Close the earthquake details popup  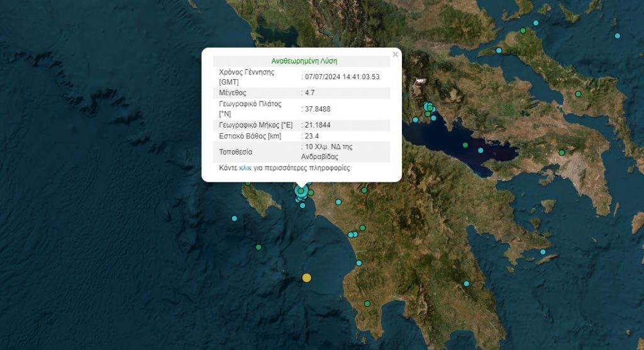coord(395,55)
